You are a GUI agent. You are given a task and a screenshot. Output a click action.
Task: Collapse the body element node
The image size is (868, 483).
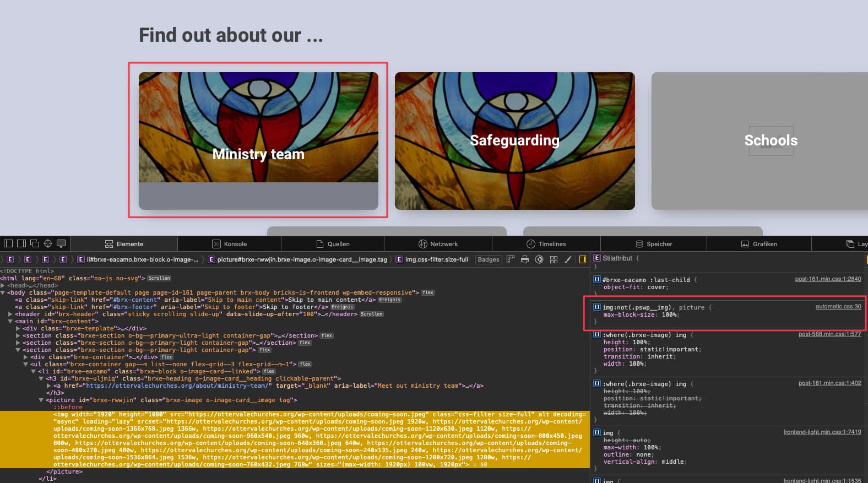point(3,292)
